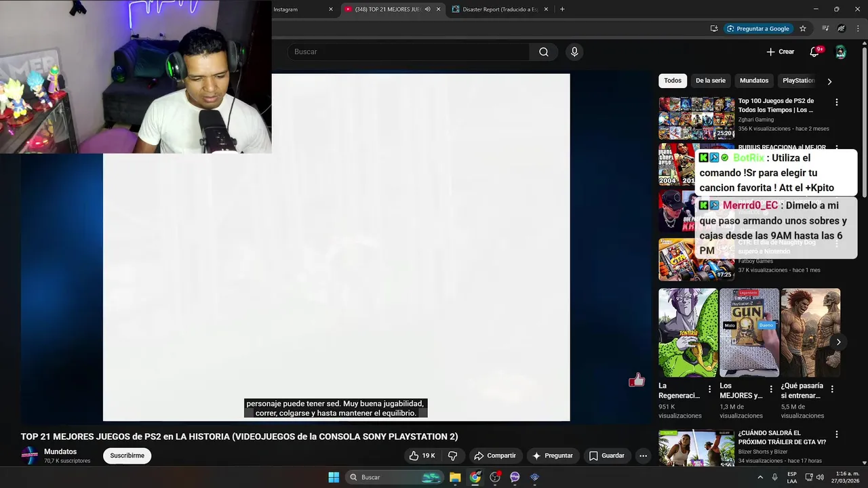
Task: Mute the YouTube tab via speaker icon
Action: pos(427,9)
